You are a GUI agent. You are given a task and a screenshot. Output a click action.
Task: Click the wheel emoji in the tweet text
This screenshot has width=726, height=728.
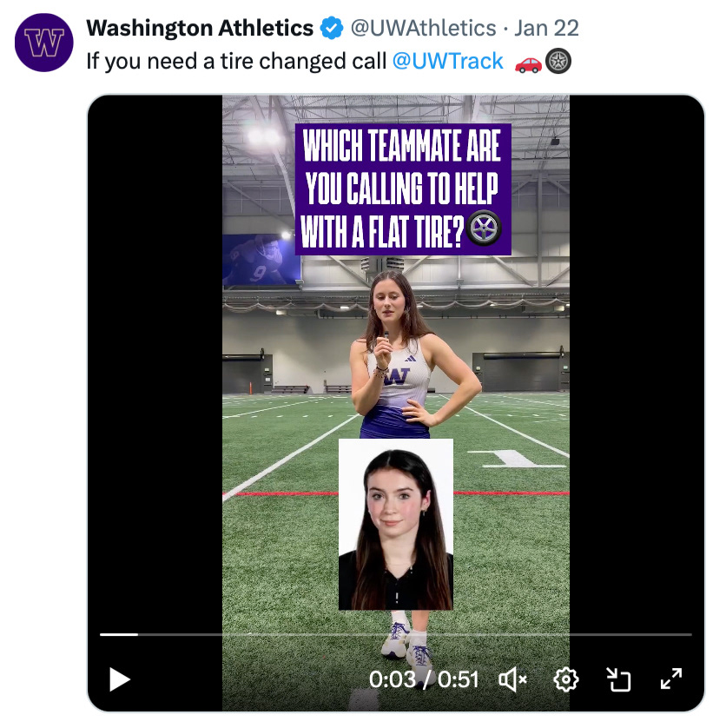[x=558, y=63]
